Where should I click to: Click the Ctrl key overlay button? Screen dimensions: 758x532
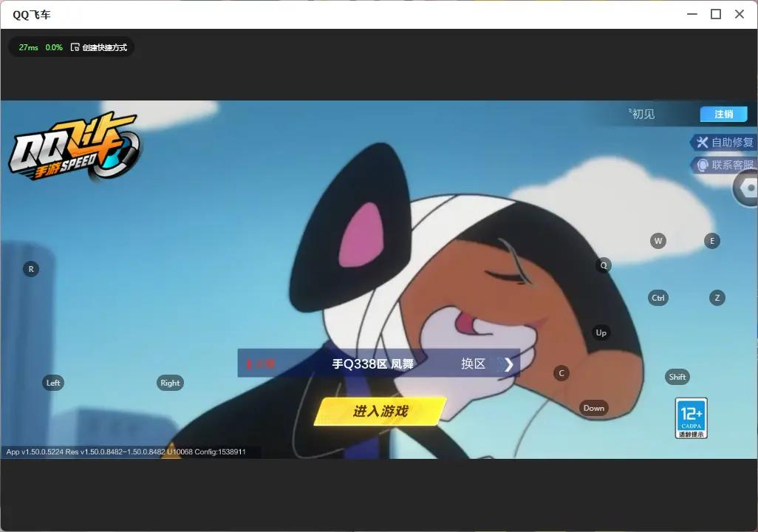pos(658,298)
